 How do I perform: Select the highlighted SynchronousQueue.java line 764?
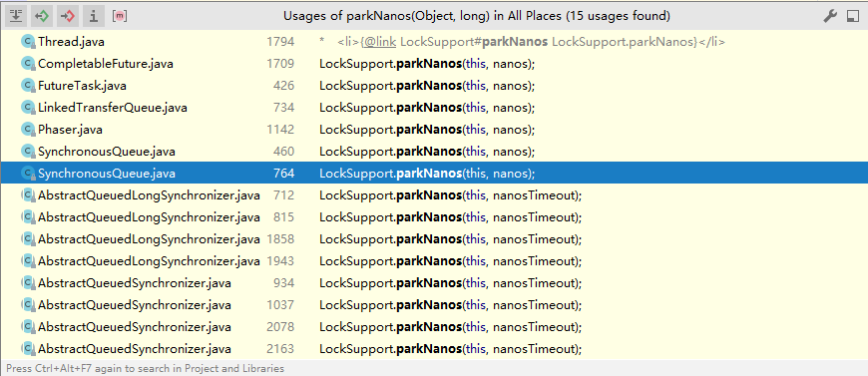(434, 174)
